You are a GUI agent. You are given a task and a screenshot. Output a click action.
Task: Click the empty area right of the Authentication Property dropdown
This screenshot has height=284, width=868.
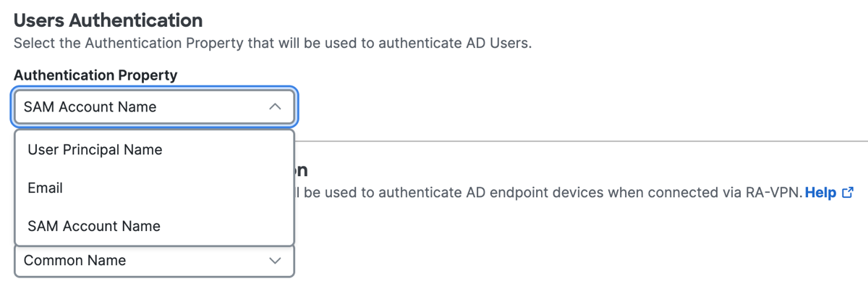click(579, 106)
